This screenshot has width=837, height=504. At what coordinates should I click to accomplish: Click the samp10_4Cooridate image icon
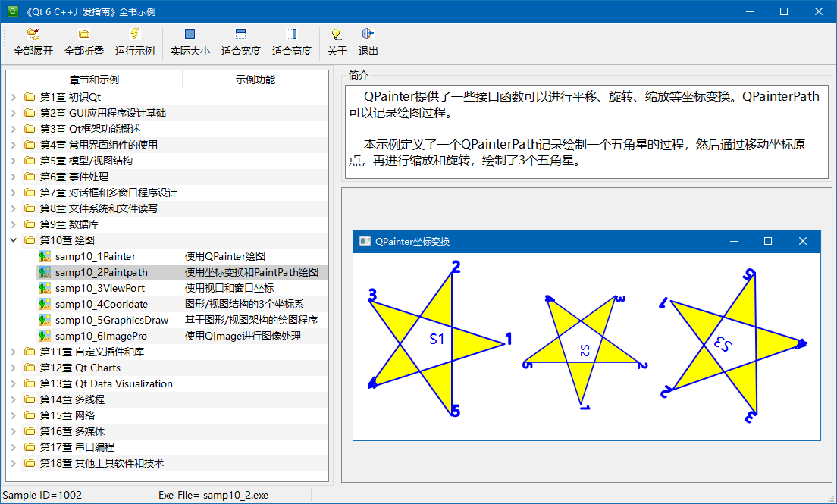coord(45,305)
